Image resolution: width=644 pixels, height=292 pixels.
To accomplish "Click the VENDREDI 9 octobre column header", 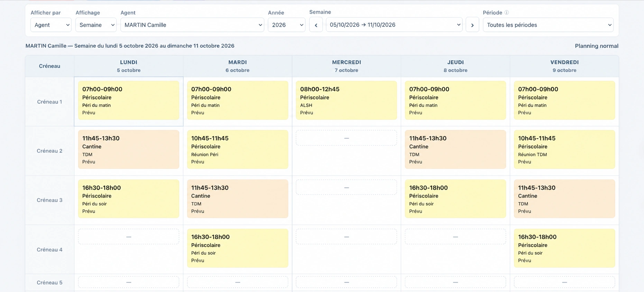I will tap(564, 66).
